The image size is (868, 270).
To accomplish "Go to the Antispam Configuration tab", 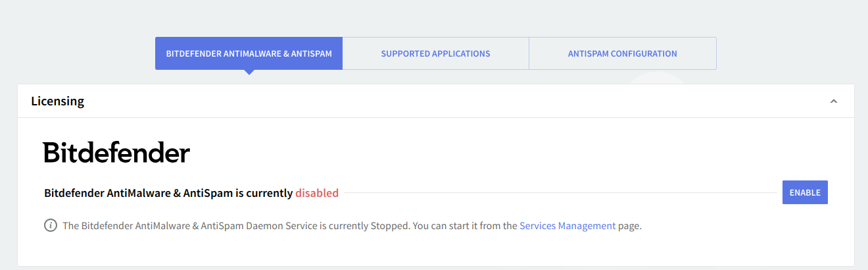I will tap(622, 53).
